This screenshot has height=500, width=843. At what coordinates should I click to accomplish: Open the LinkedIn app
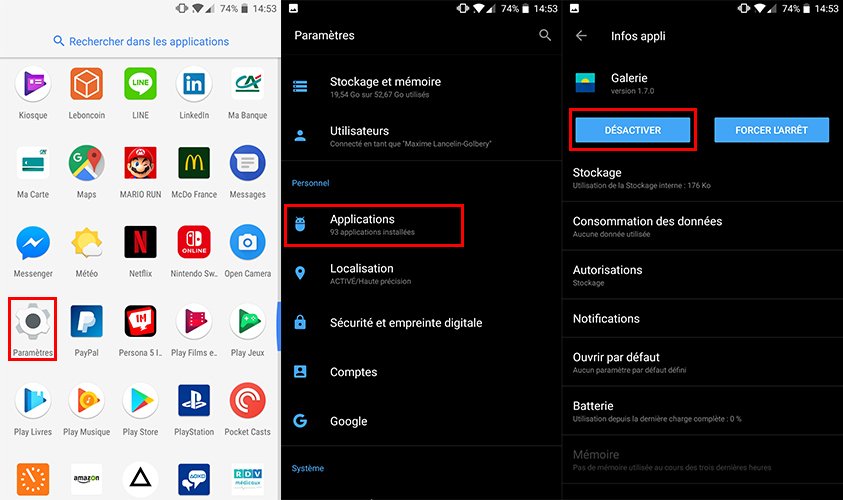(194, 84)
